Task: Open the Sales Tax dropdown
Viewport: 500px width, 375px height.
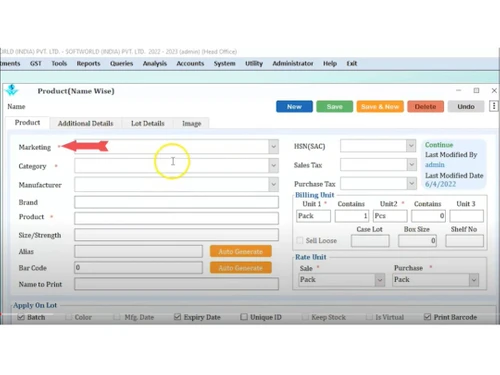Action: [x=412, y=164]
